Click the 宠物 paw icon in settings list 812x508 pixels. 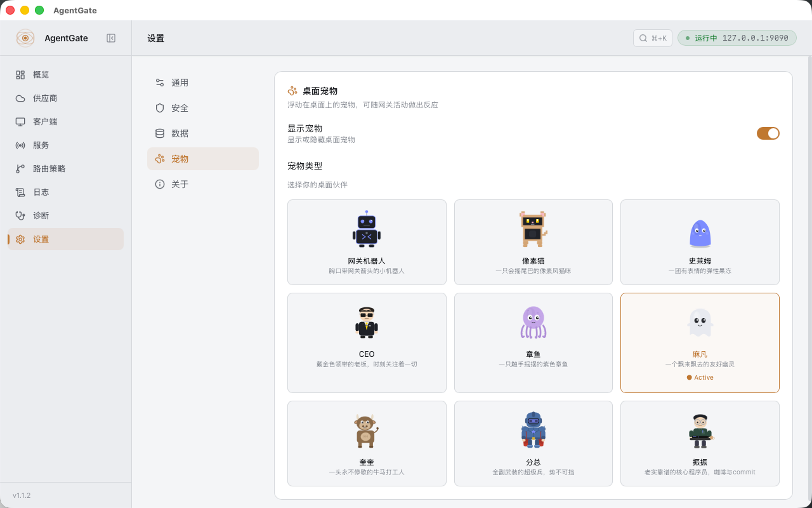[x=160, y=159]
